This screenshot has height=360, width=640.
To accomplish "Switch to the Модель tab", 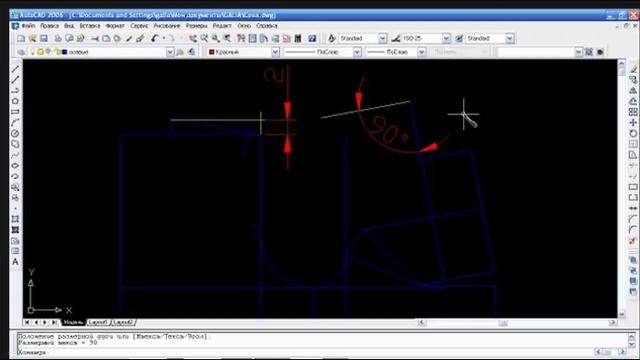I will (x=73, y=322).
